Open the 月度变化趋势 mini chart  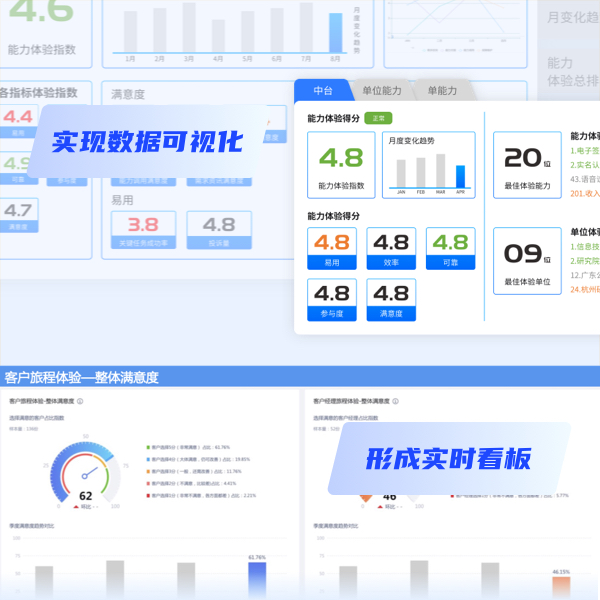[429, 165]
